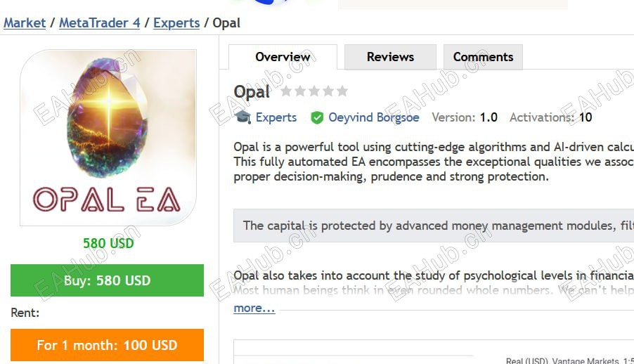Open MetaTrader 4 breadcrumb link
The image size is (634, 364).
tap(99, 22)
